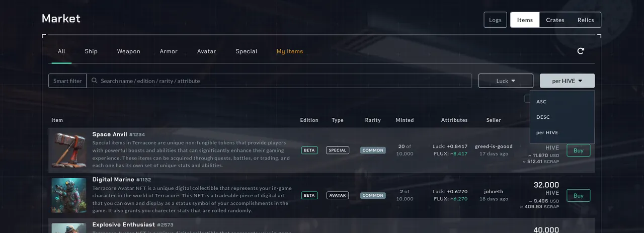Click the Attributes column header
Screen dimensions: 644x233
coord(454,120)
